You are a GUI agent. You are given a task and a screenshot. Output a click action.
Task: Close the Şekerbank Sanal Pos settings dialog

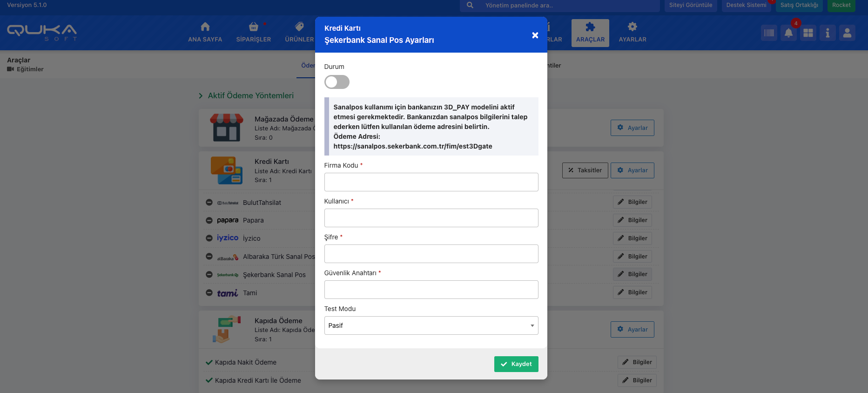[x=535, y=35]
